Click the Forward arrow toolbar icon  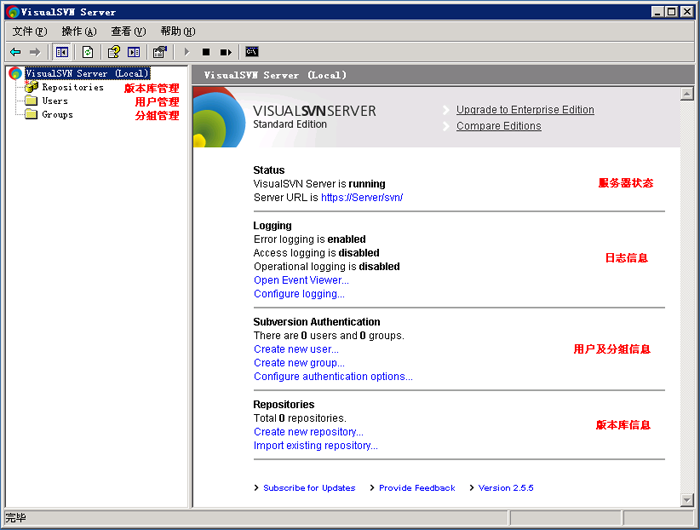pos(35,52)
